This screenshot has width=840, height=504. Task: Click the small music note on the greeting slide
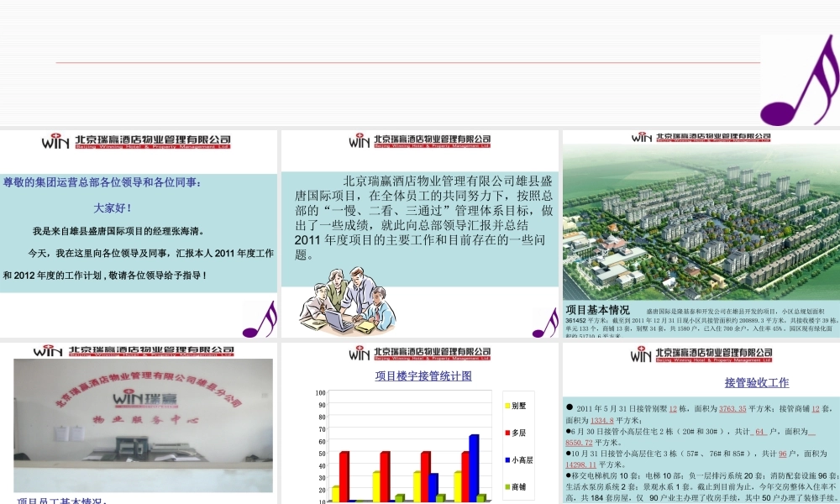[x=260, y=319]
